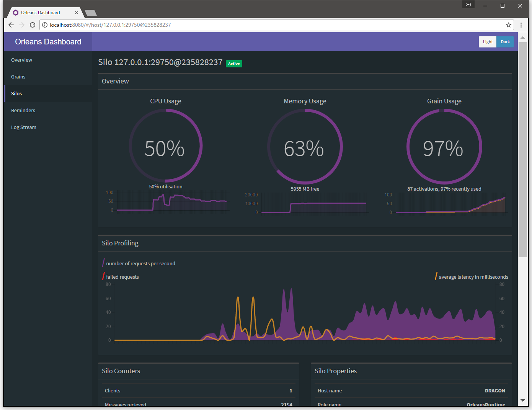Click the green Active status badge
Viewport: 532px width, 410px height.
pyautogui.click(x=234, y=64)
